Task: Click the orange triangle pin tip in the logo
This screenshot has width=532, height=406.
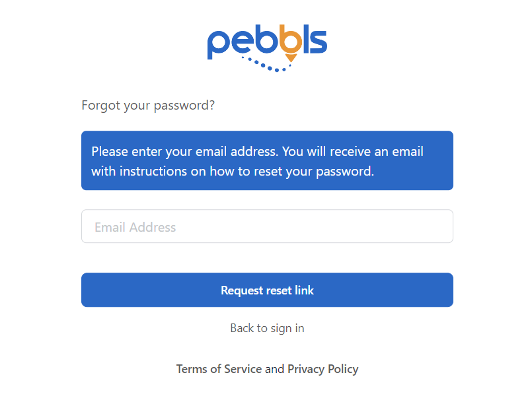Action: 291,58
